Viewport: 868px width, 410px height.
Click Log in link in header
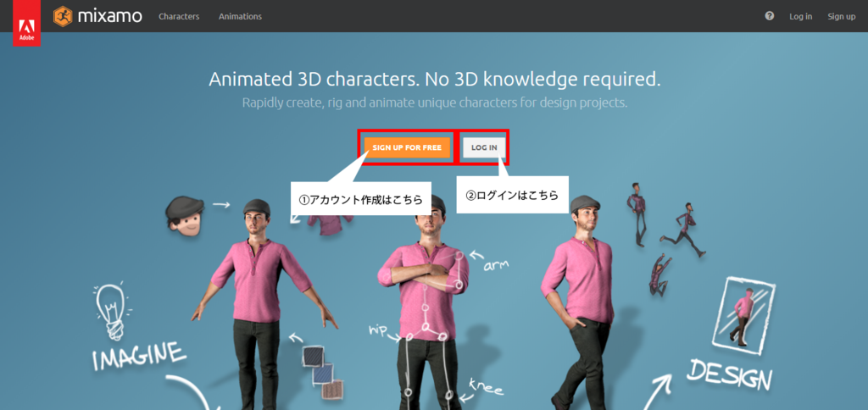pyautogui.click(x=800, y=17)
